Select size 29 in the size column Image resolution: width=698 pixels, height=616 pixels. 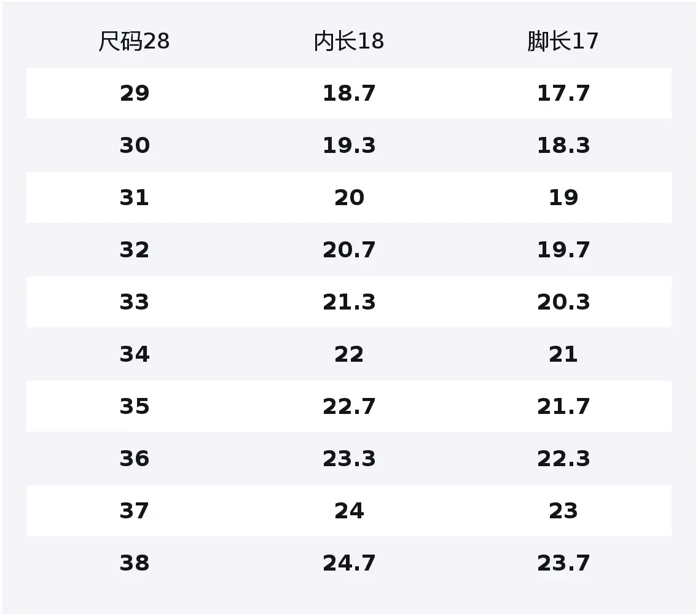click(134, 93)
